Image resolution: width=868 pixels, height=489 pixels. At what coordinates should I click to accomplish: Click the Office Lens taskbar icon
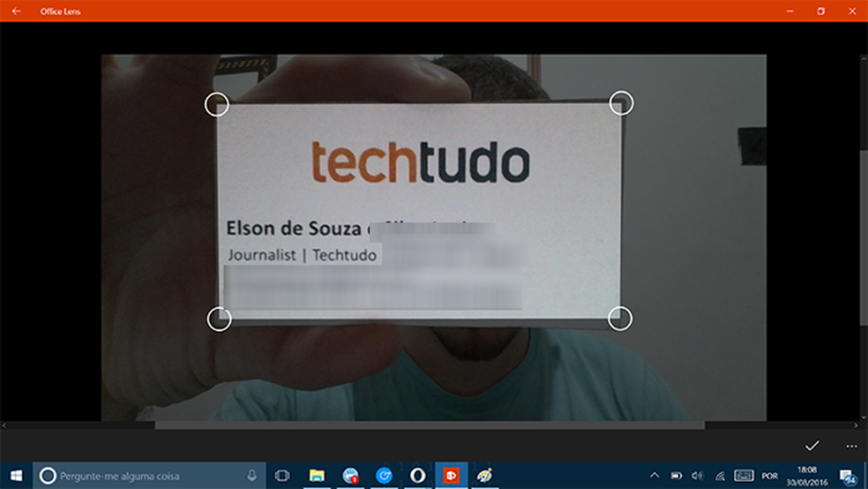pyautogui.click(x=451, y=476)
